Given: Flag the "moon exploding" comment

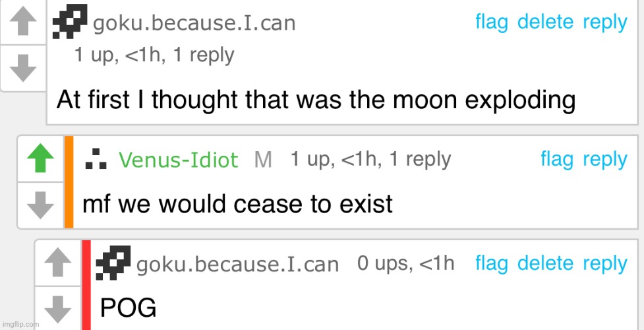Looking at the screenshot, I should 492,22.
